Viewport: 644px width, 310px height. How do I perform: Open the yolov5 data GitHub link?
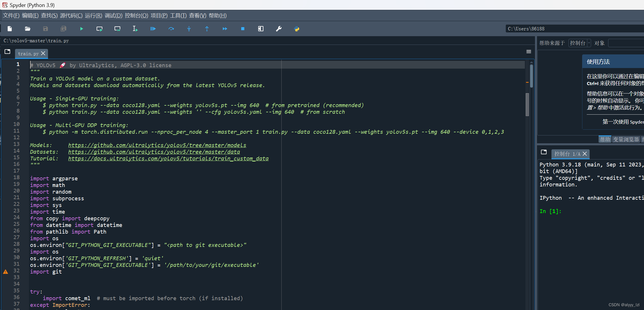154,152
